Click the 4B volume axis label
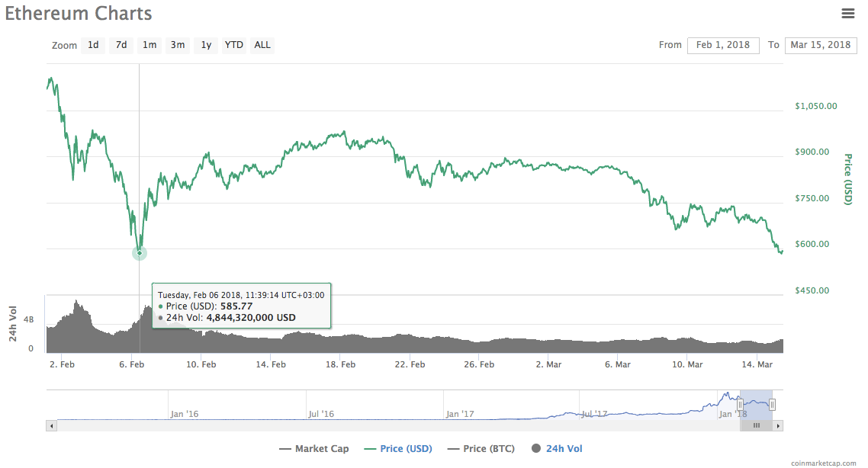 28,319
